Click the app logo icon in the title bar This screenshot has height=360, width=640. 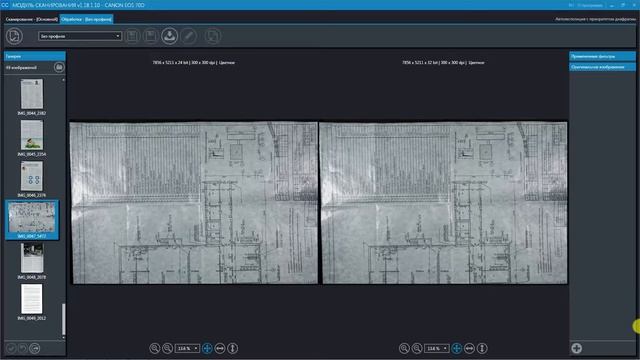[4, 5]
